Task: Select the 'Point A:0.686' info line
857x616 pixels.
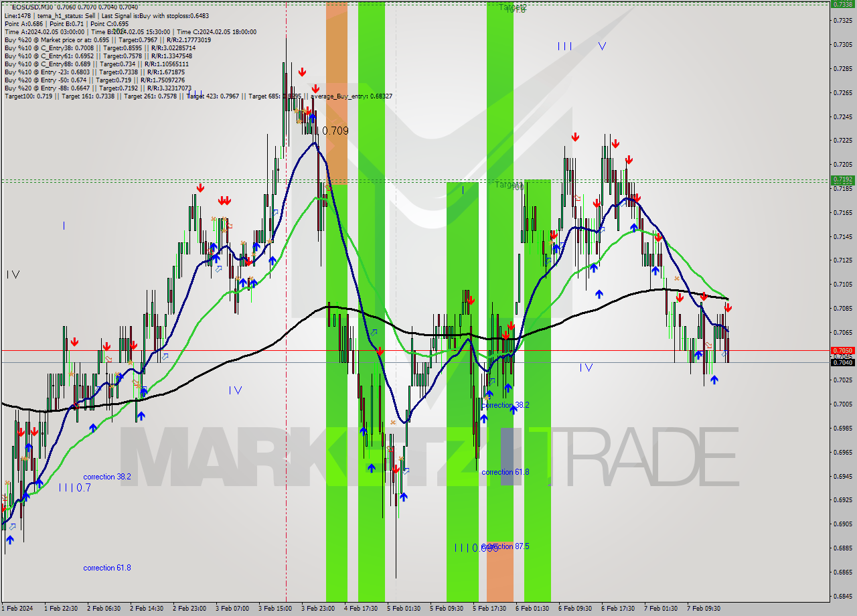Action: coord(66,23)
